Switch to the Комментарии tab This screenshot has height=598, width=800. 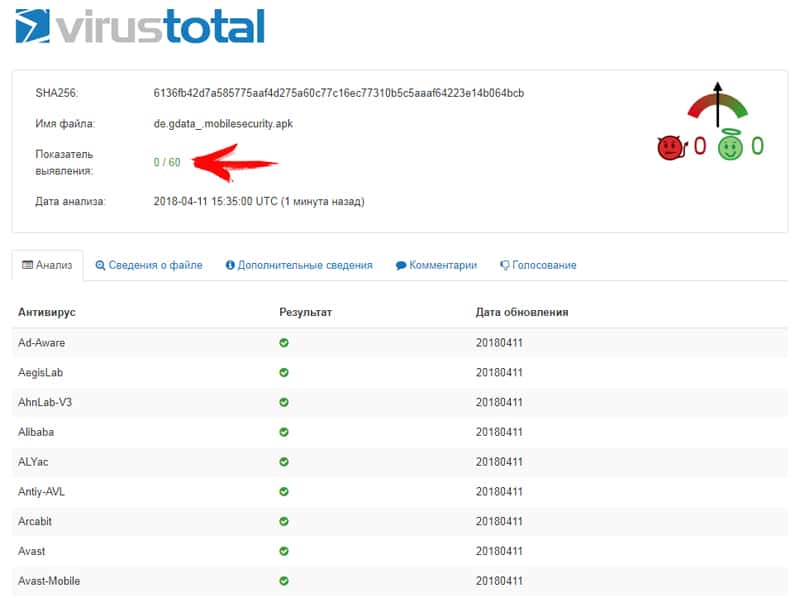(436, 265)
